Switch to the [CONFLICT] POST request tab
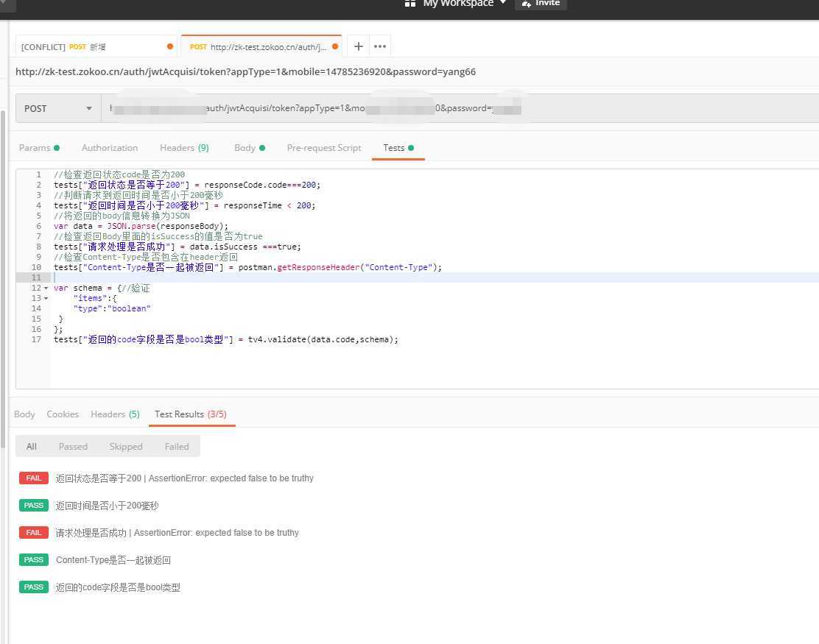This screenshot has height=644, width=819. pyautogui.click(x=96, y=47)
